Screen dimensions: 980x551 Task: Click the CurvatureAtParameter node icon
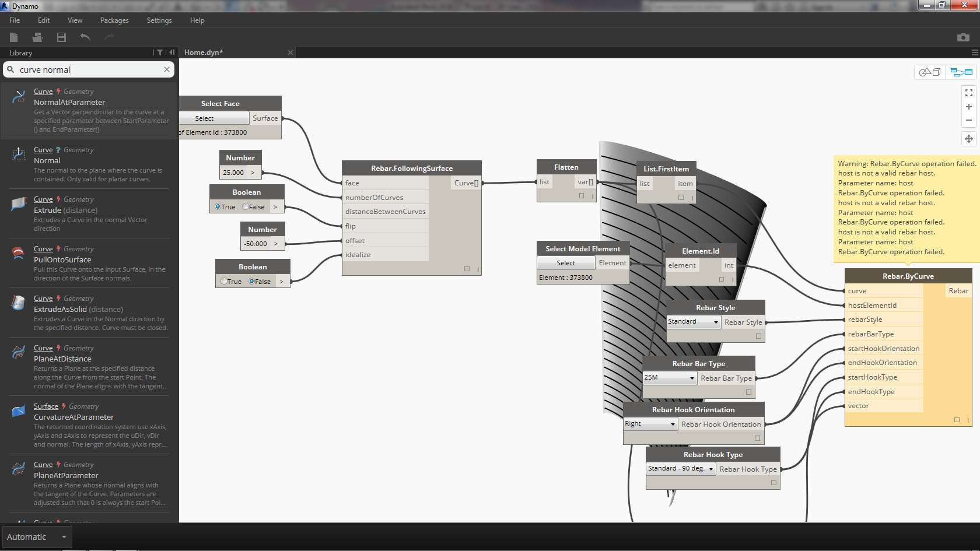(19, 410)
